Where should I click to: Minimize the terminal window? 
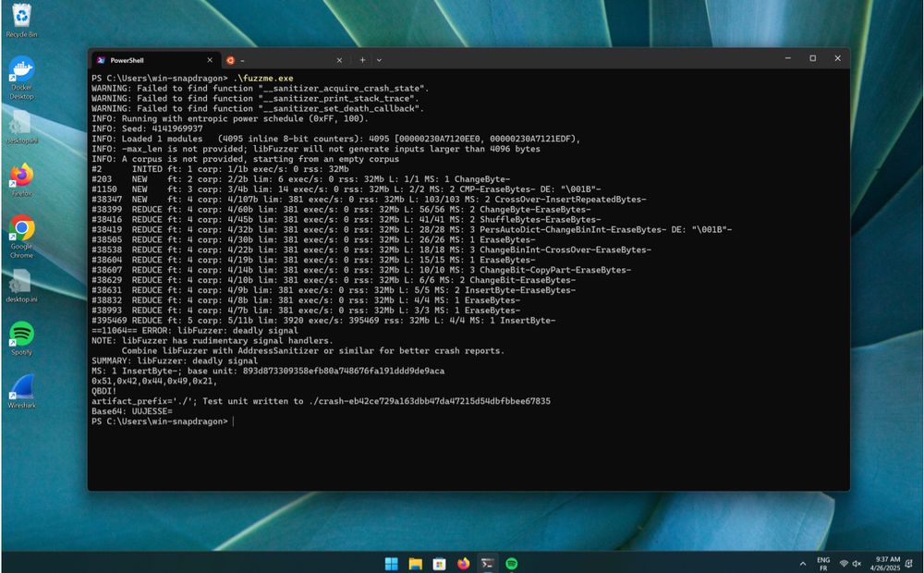[788, 58]
